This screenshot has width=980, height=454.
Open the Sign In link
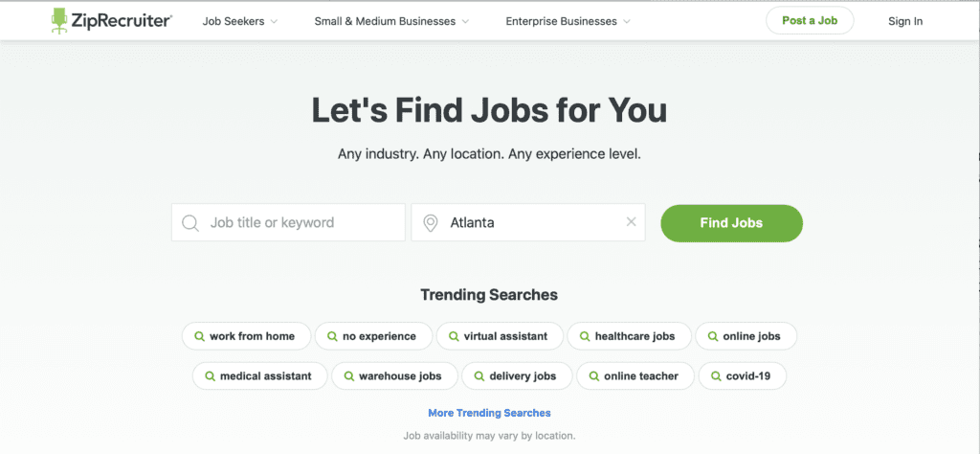904,21
